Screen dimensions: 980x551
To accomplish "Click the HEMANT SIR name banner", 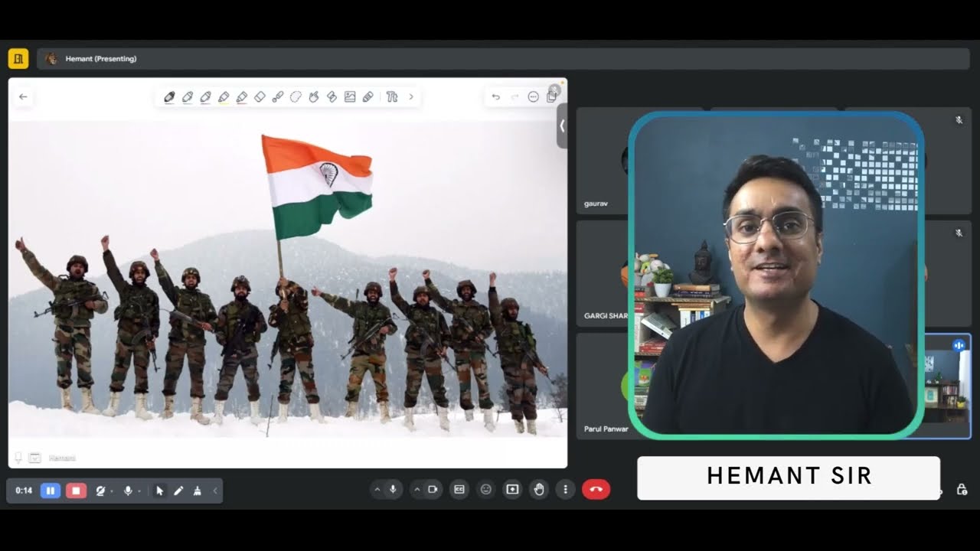I will click(x=789, y=478).
